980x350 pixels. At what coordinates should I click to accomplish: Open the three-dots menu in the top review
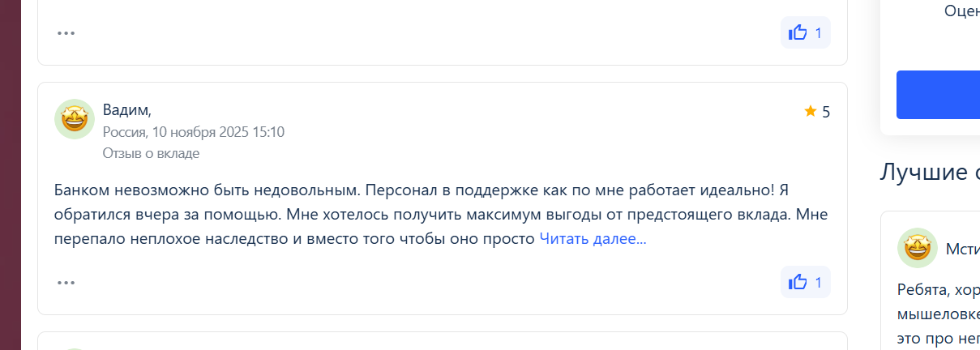coord(66,33)
